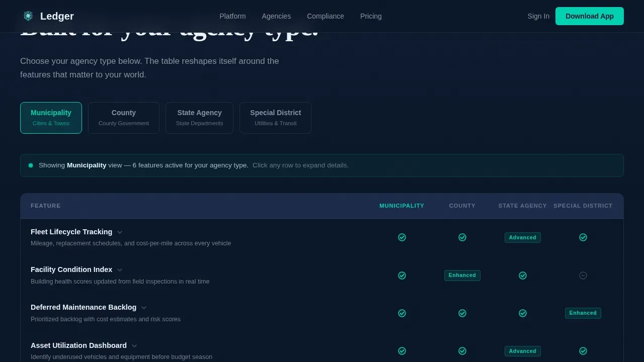Click Fleet Lifecycle State Agency Advanced badge
This screenshot has height=362, width=644.
pos(523,237)
